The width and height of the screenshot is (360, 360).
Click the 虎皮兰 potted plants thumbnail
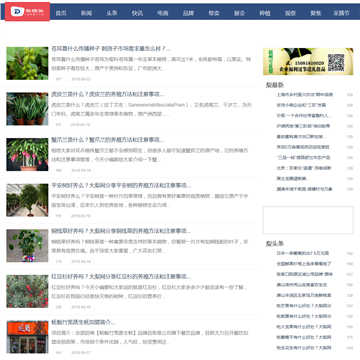point(27,109)
